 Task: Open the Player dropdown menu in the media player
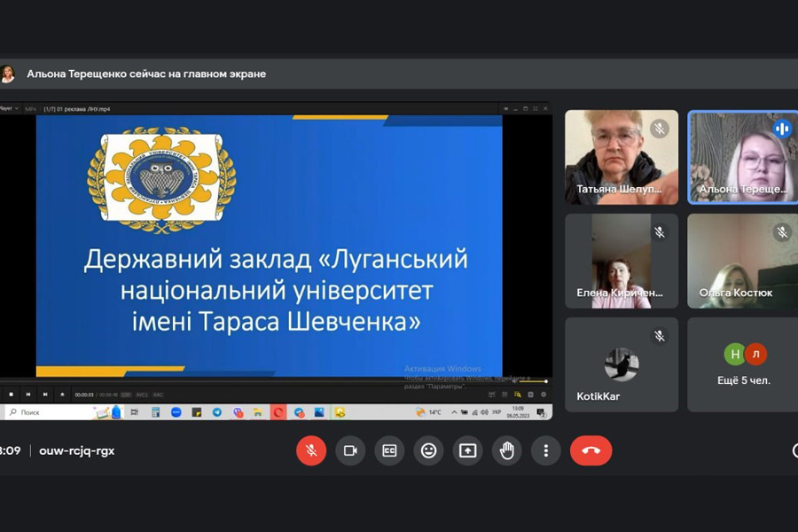click(9, 108)
